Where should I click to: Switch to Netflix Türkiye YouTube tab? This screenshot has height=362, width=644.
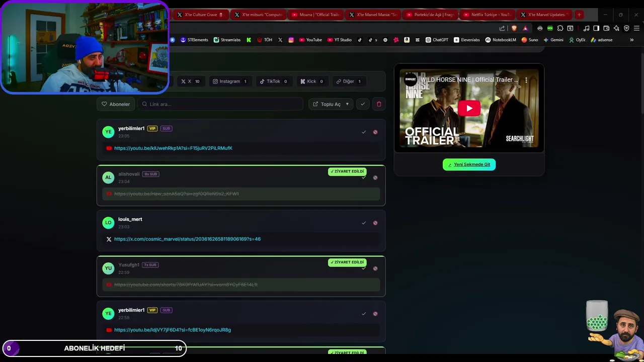click(x=487, y=15)
